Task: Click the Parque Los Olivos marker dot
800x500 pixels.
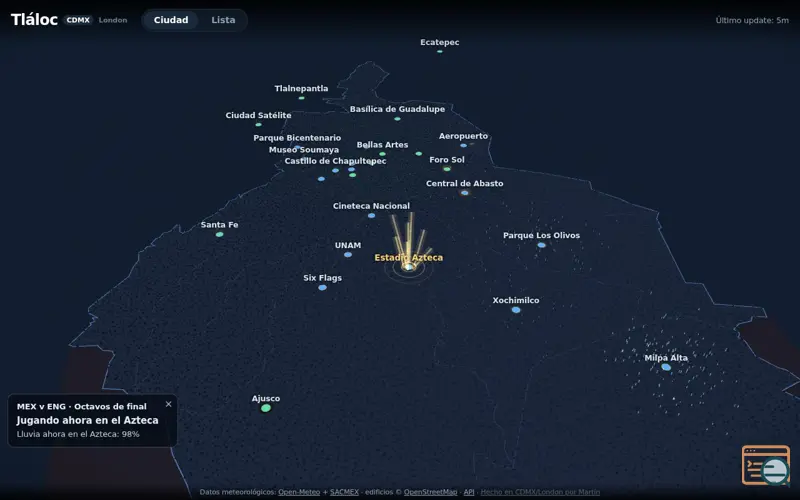Action: tap(541, 245)
